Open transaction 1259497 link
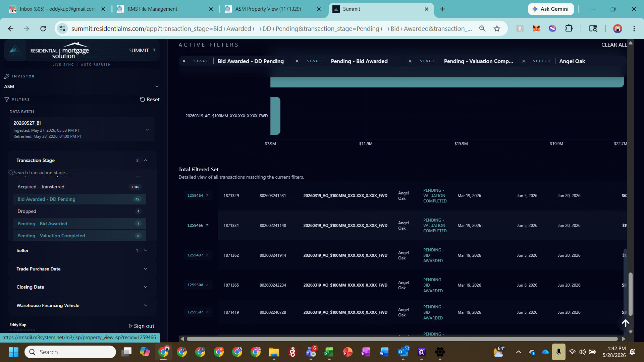The height and width of the screenshot is (362, 644). coord(198,255)
